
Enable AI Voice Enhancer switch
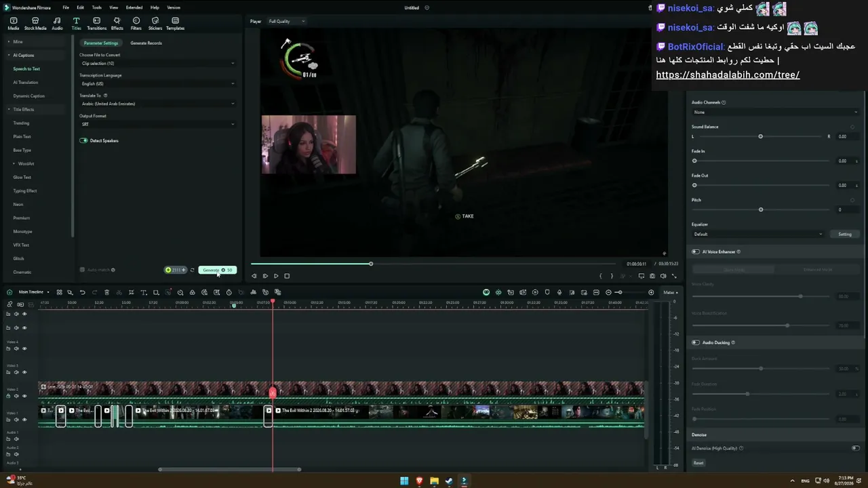coord(696,251)
